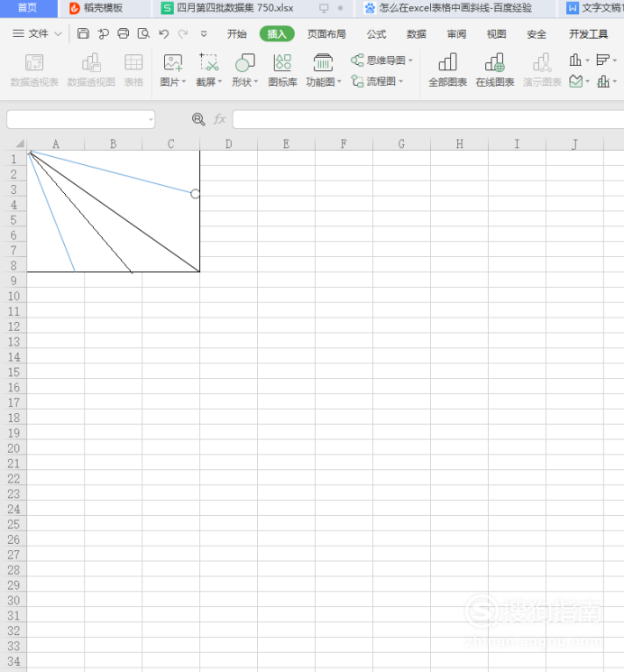624x672 pixels.
Task: Expand the quick access toolbar customize arrow
Action: tap(204, 34)
